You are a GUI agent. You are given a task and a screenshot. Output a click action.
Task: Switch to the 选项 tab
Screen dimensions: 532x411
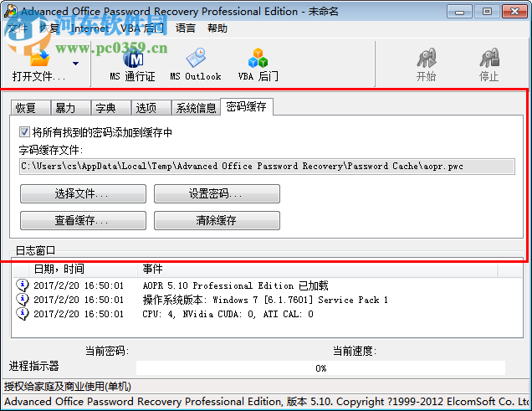pyautogui.click(x=151, y=108)
